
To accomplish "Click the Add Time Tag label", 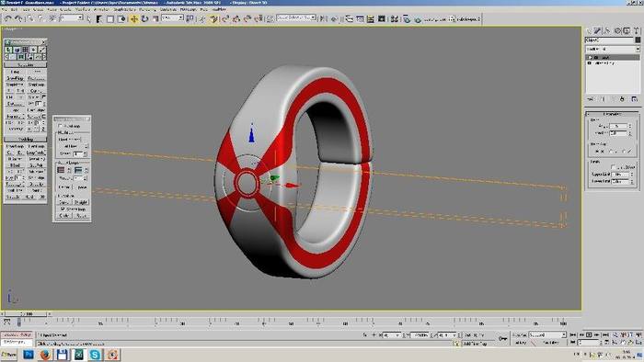I will [x=476, y=344].
